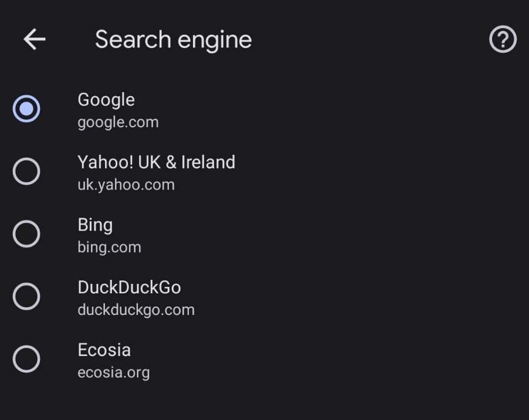This screenshot has height=420, width=529.
Task: Open help via question mark icon
Action: coord(503,40)
